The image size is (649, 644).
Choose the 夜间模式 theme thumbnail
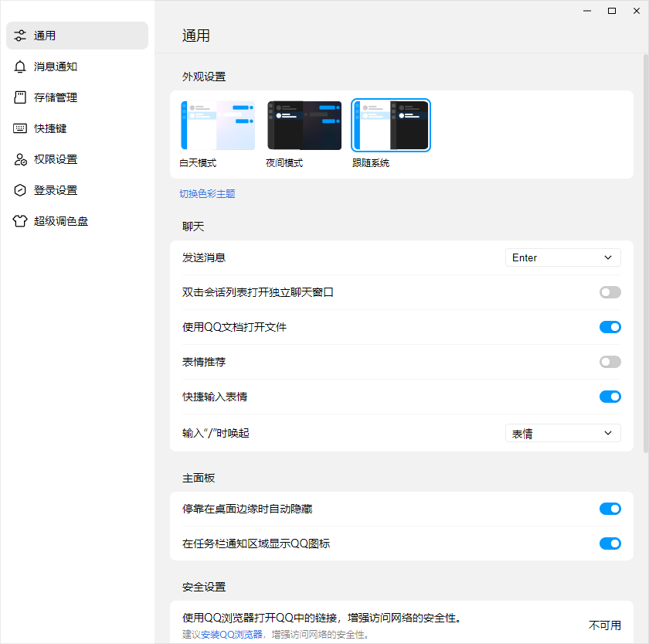click(x=304, y=125)
